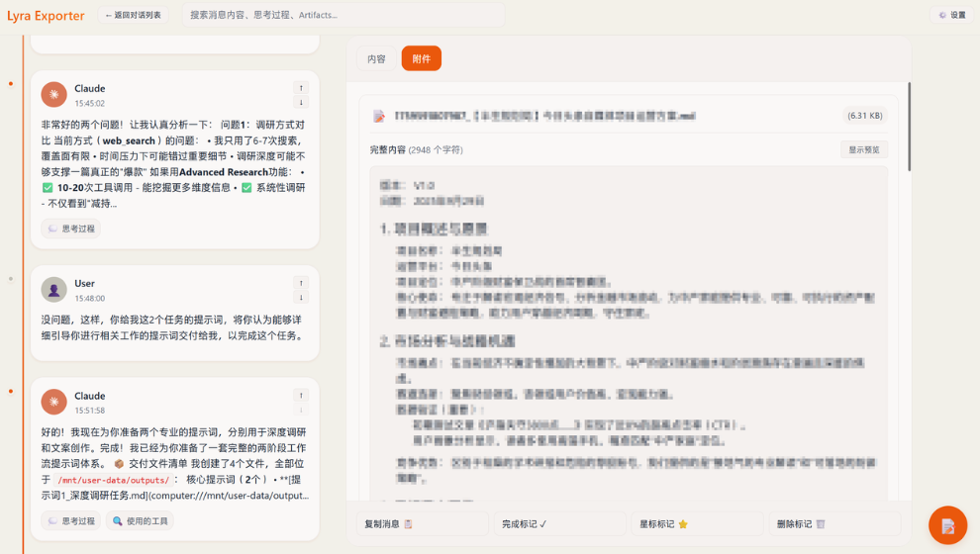This screenshot has width=980, height=554.
Task: Expand 思考过程 on Claude 15:45:02 message
Action: [x=71, y=229]
